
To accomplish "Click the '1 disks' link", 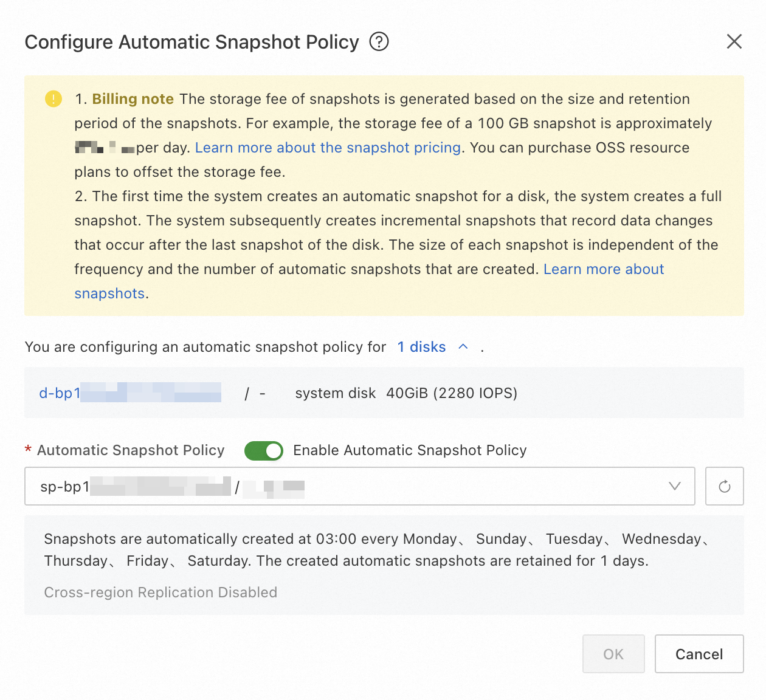I will (x=421, y=347).
